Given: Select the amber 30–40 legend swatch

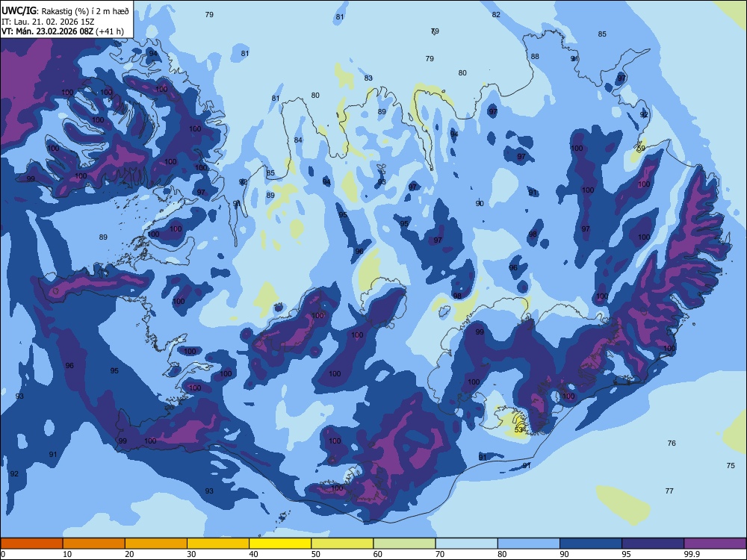Looking at the screenshot, I should (x=218, y=544).
